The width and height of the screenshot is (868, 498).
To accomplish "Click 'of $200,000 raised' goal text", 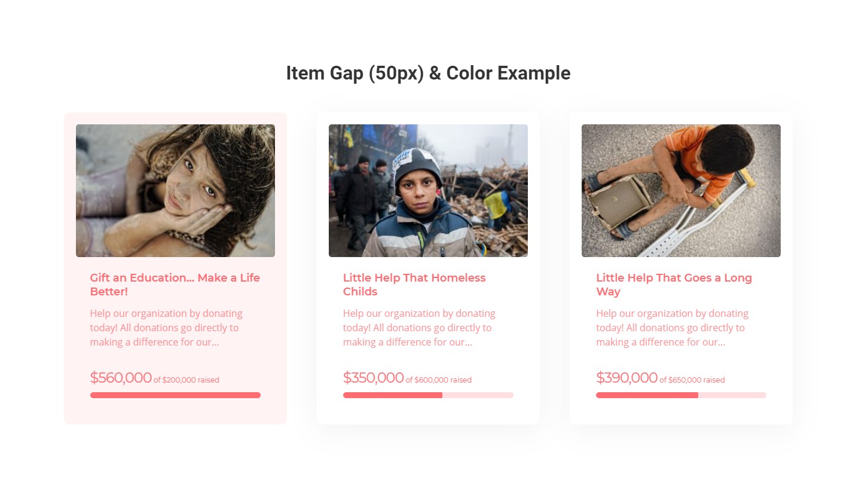I will 187,380.
